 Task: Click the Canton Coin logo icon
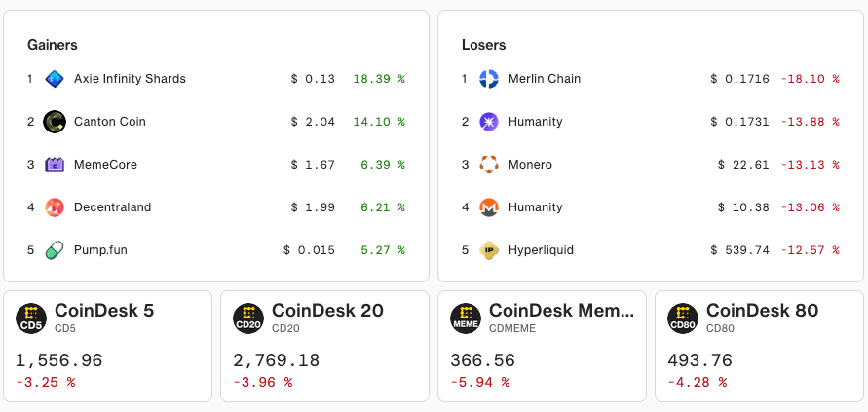[55, 122]
